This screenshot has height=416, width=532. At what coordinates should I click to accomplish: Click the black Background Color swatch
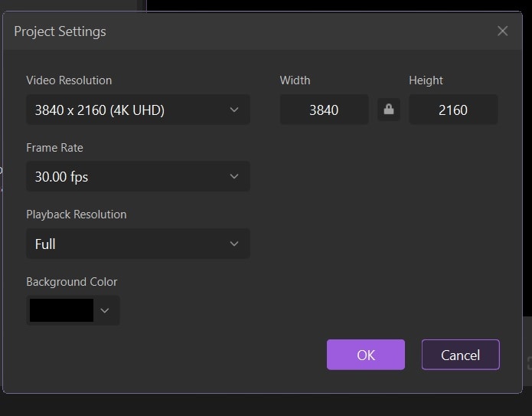tap(61, 310)
